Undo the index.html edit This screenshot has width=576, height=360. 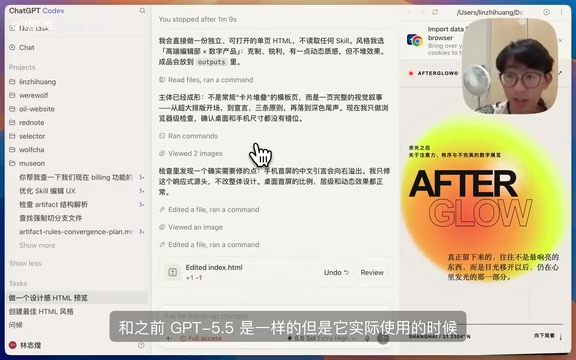336,273
